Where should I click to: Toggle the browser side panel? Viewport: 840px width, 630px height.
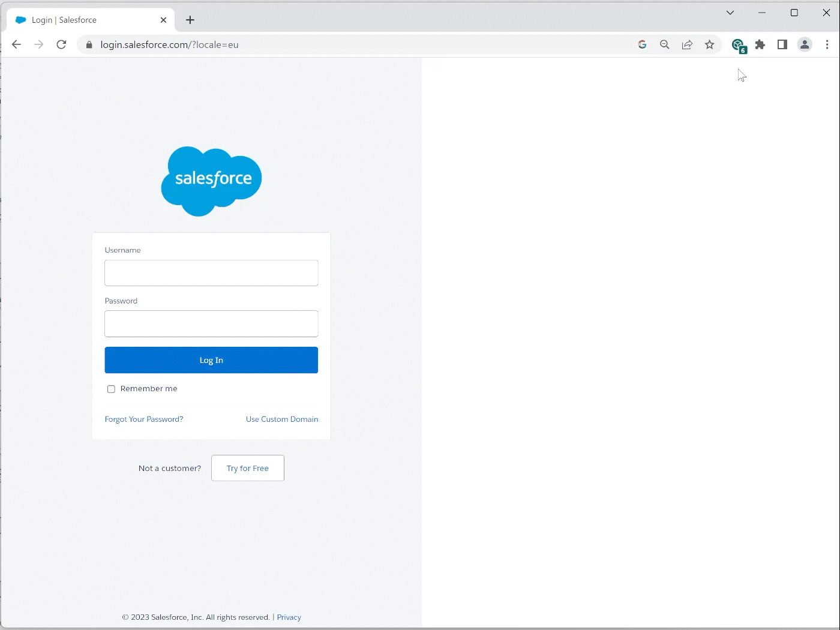pos(782,44)
